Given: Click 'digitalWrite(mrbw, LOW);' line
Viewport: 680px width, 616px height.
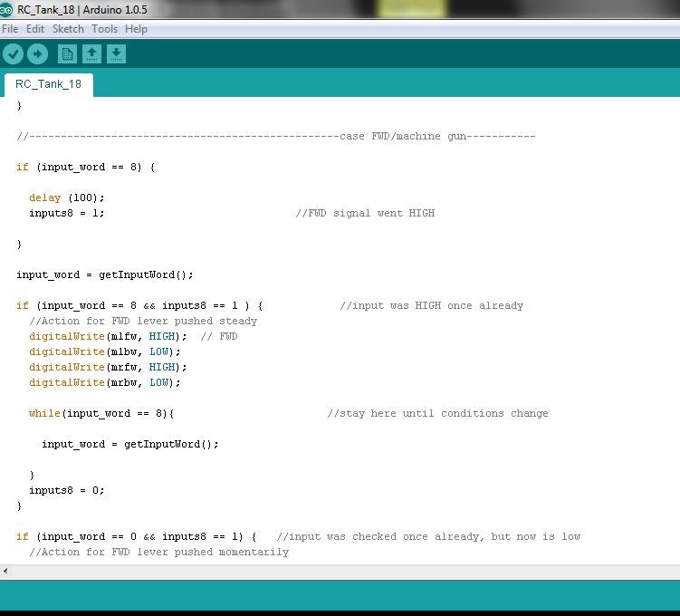Looking at the screenshot, I should (x=104, y=382).
